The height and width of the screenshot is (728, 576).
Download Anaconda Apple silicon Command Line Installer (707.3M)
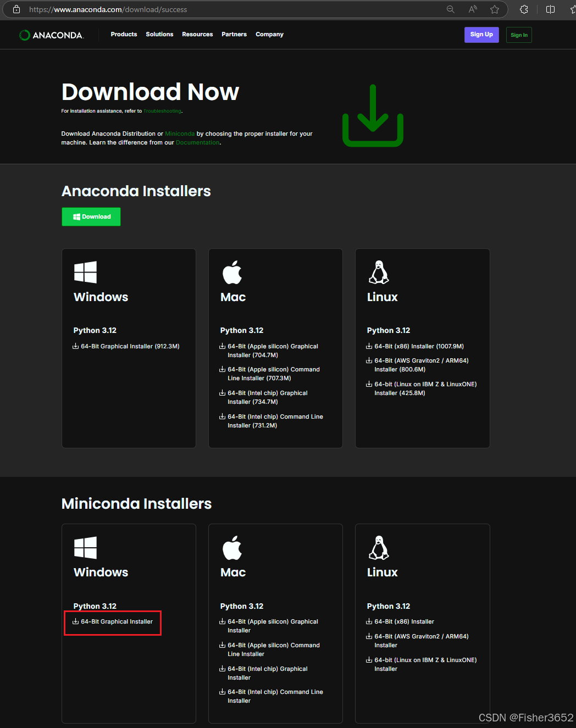(x=269, y=374)
